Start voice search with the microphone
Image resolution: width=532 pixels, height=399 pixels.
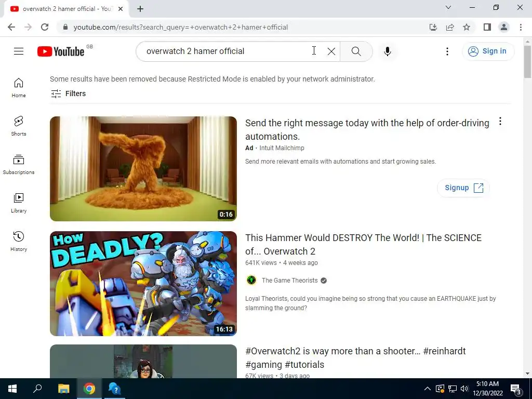388,51
